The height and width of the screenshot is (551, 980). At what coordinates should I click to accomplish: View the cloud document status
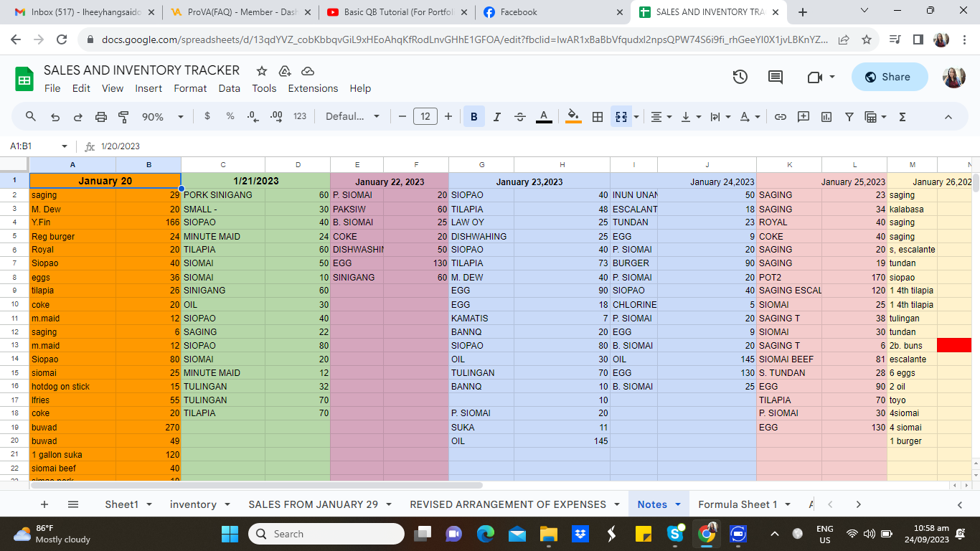pyautogui.click(x=308, y=70)
